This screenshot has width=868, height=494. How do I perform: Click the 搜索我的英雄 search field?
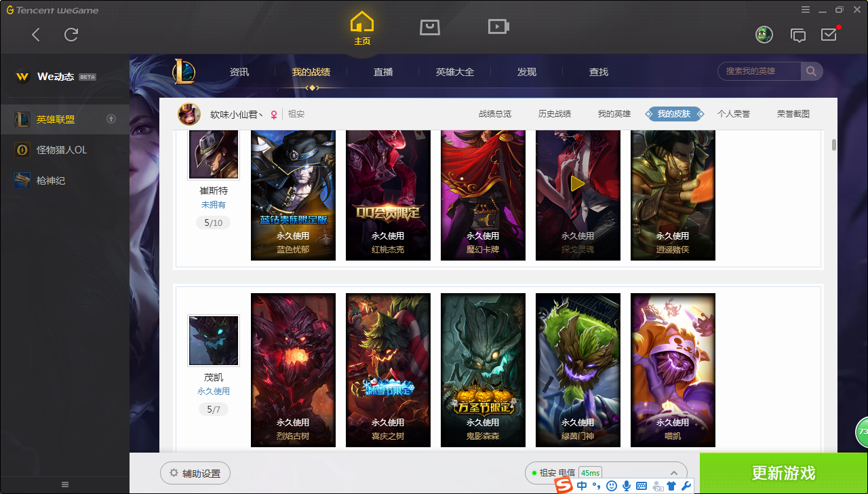(759, 71)
